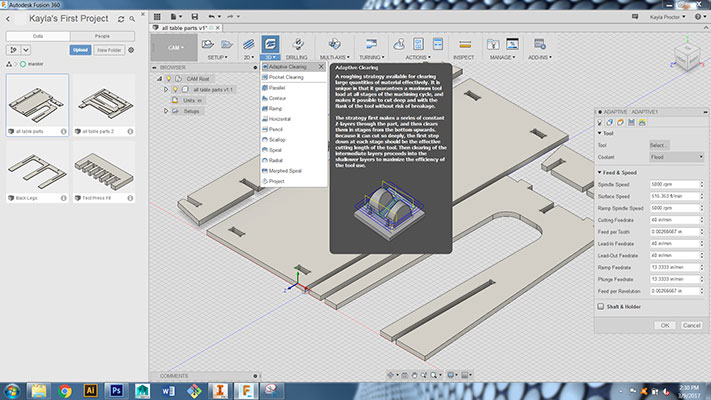Click the ViewCube

tap(687, 56)
